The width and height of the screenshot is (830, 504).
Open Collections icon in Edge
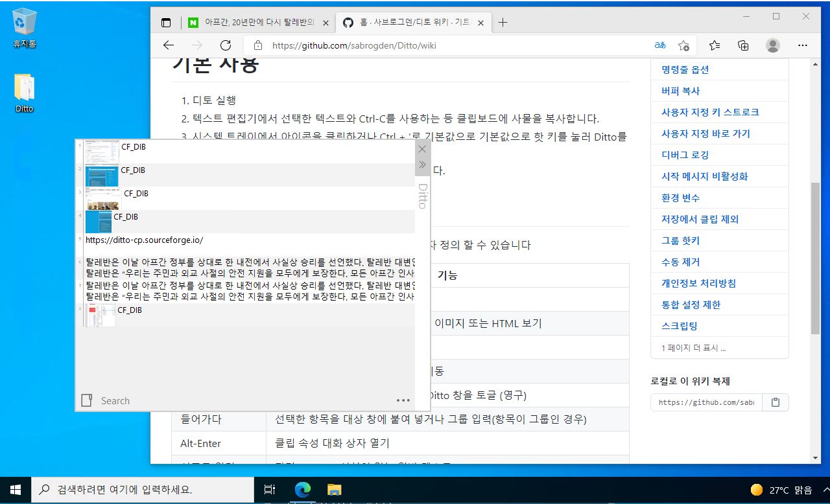[744, 45]
